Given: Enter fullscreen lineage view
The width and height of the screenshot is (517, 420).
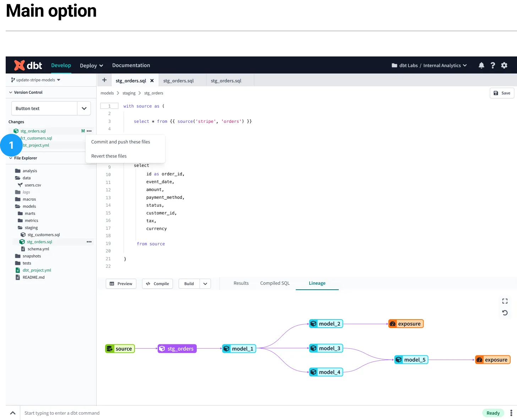Looking at the screenshot, I should (505, 301).
